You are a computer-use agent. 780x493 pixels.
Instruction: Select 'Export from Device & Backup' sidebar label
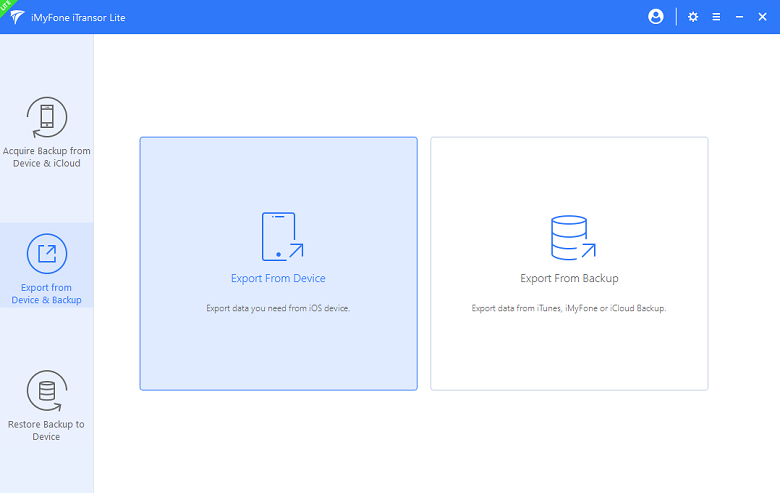click(x=46, y=294)
